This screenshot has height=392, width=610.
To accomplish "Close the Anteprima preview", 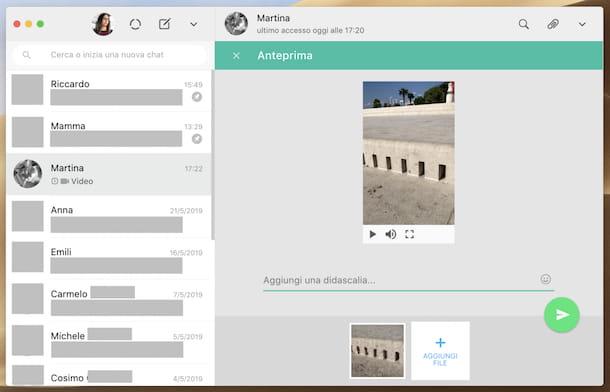I will click(236, 56).
